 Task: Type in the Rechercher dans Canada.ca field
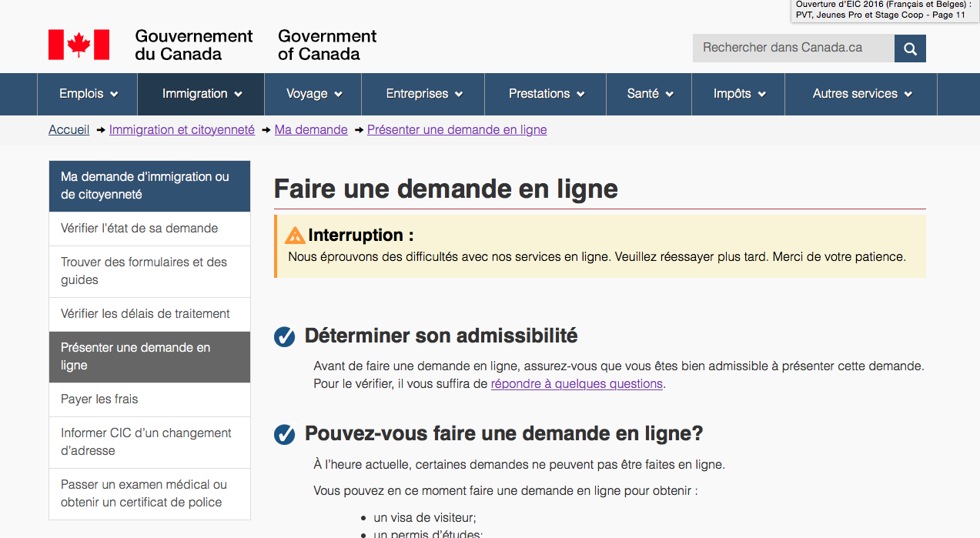coord(793,48)
